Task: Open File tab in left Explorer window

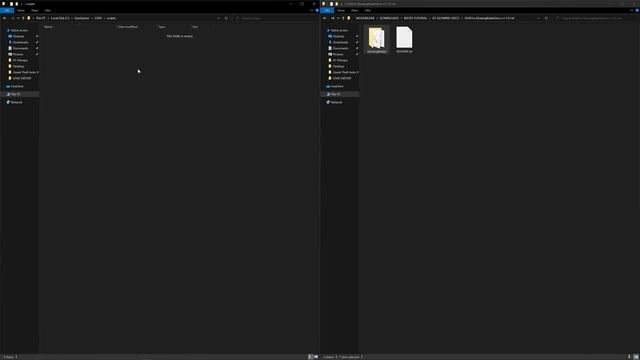Action: (x=7, y=10)
